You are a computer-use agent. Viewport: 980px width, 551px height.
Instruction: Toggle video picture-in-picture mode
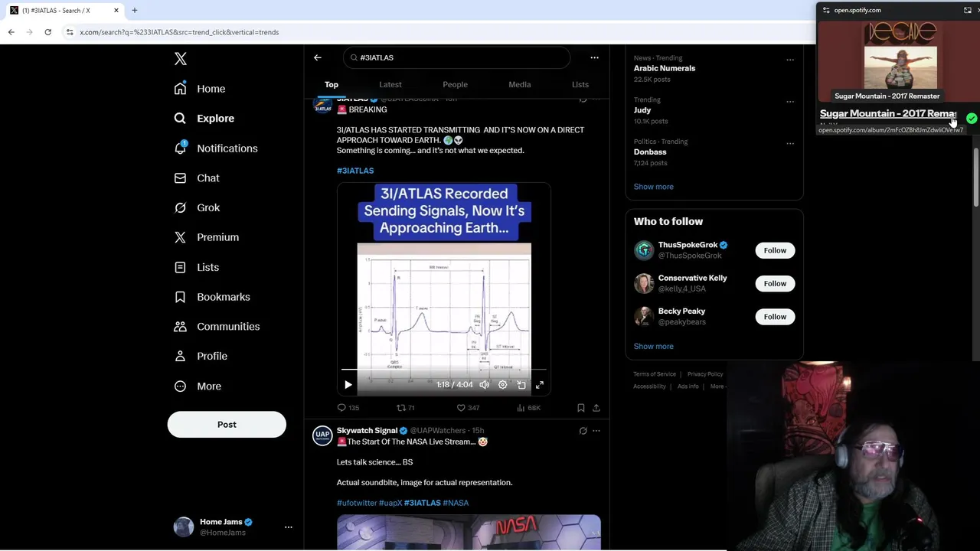[521, 385]
